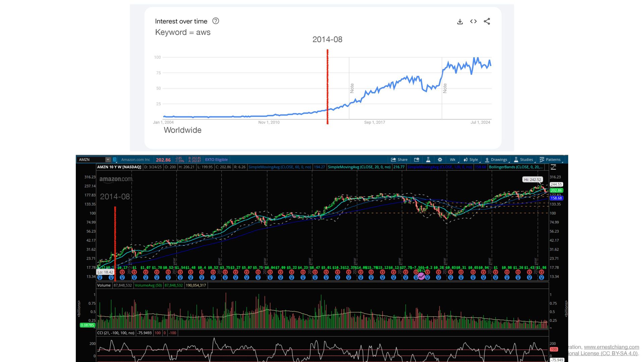Click earnings phone icon under $1.48

click(x=191, y=272)
